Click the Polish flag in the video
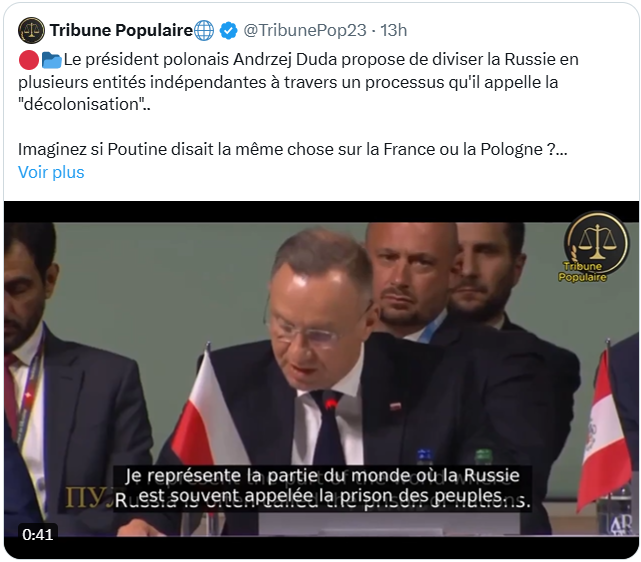Viewport: 641px width, 562px height. [x=211, y=411]
